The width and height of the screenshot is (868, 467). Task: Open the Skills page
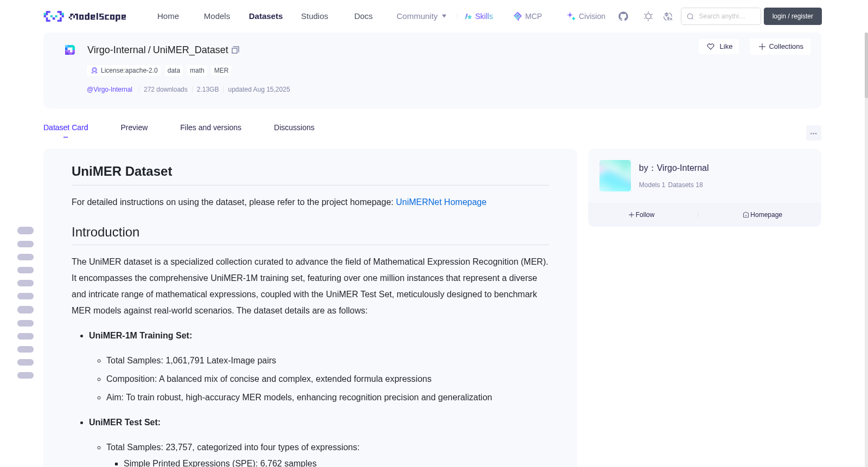pos(479,16)
